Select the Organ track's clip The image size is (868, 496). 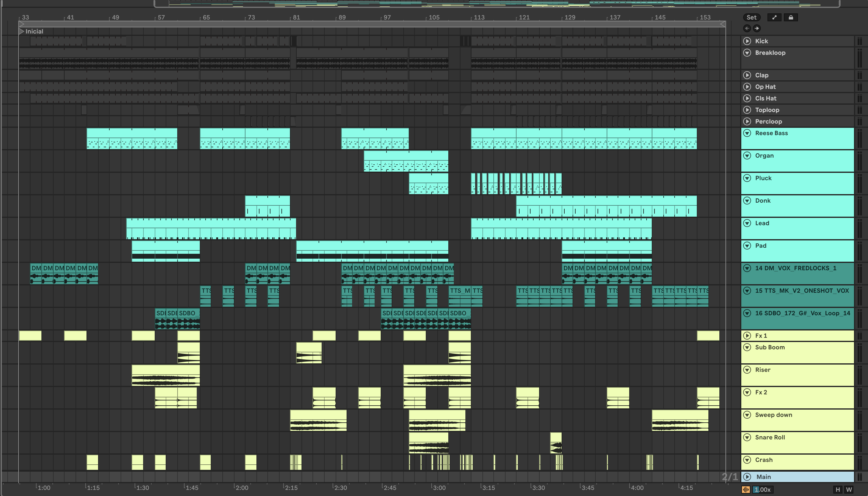(406, 161)
